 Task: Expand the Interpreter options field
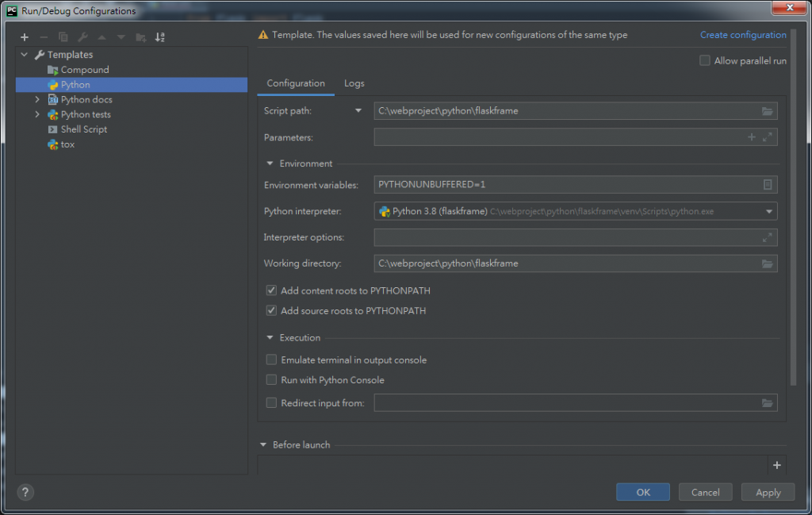point(767,237)
